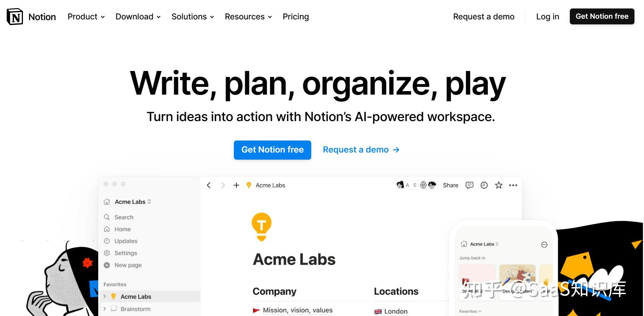Click the plus icon for new tab
Viewport: 644px width, 316px height.
pyautogui.click(x=236, y=185)
